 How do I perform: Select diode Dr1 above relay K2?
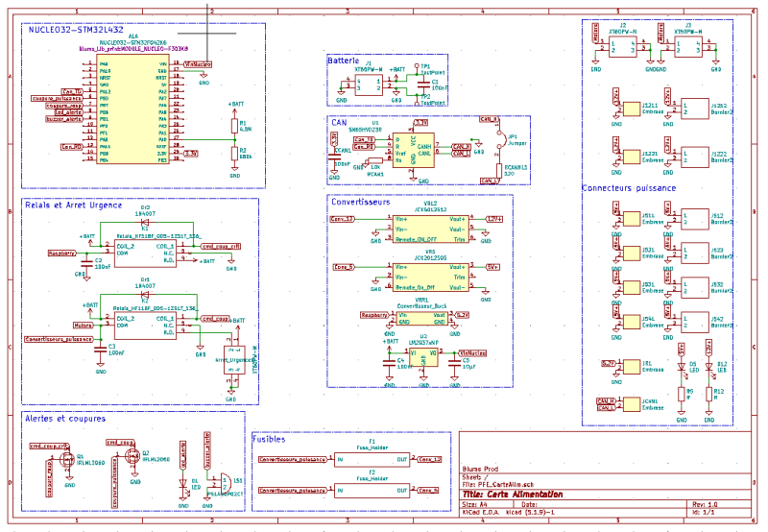145,295
